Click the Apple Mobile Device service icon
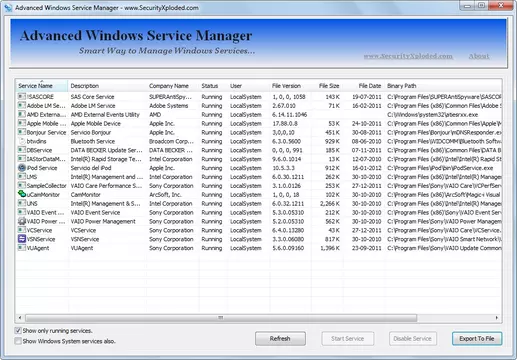The image size is (517, 360). [22, 123]
